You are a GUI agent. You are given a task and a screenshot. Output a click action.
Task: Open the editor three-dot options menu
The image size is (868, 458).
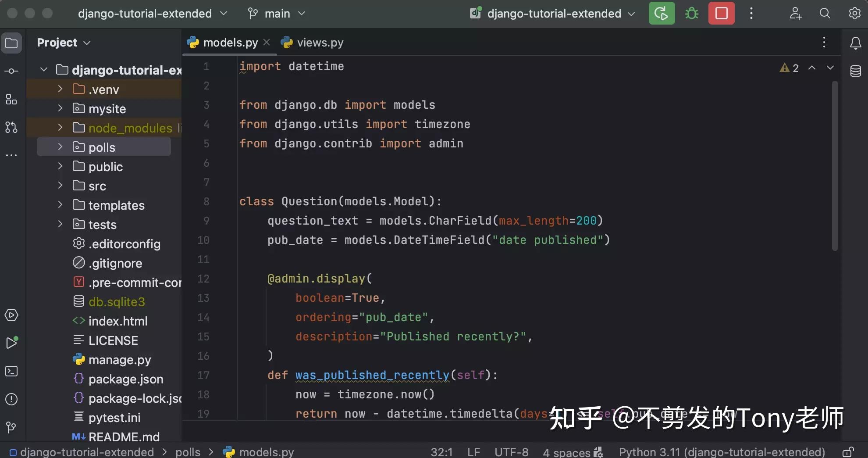tap(824, 42)
